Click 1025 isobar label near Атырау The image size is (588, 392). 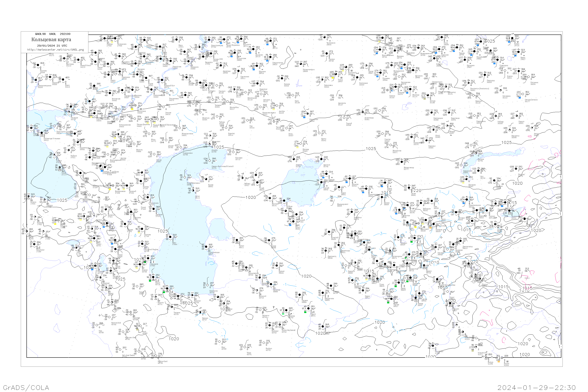coord(219,147)
